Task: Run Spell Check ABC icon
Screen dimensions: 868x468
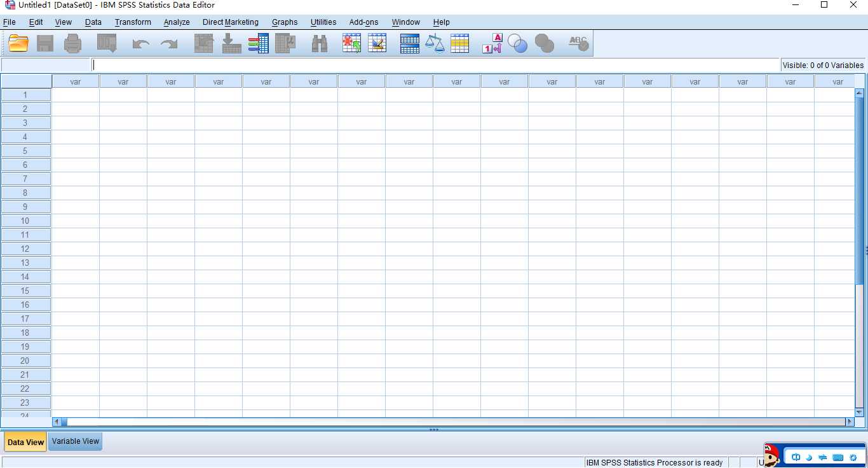Action: [x=578, y=43]
